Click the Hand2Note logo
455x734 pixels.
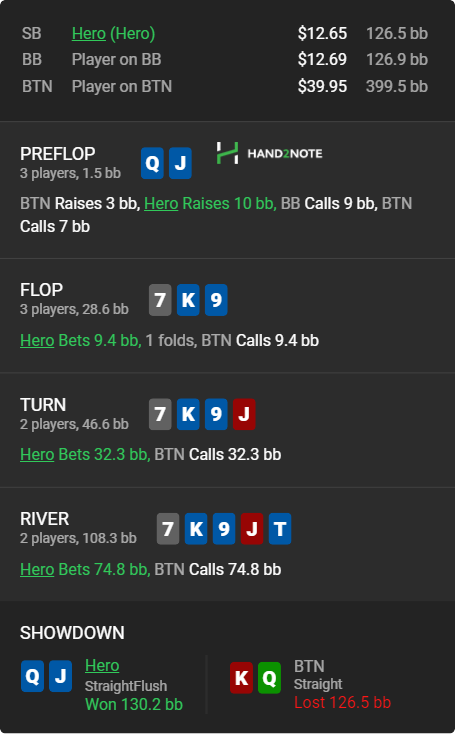pos(269,153)
